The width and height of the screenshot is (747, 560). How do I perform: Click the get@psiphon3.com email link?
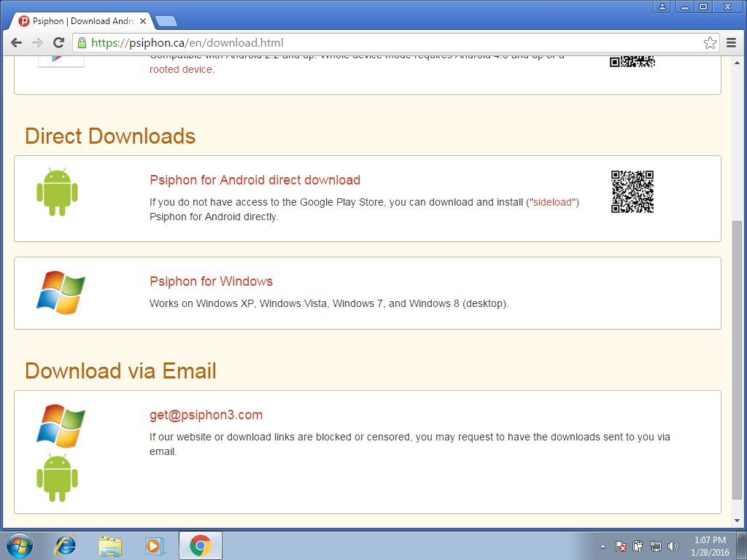coord(206,415)
